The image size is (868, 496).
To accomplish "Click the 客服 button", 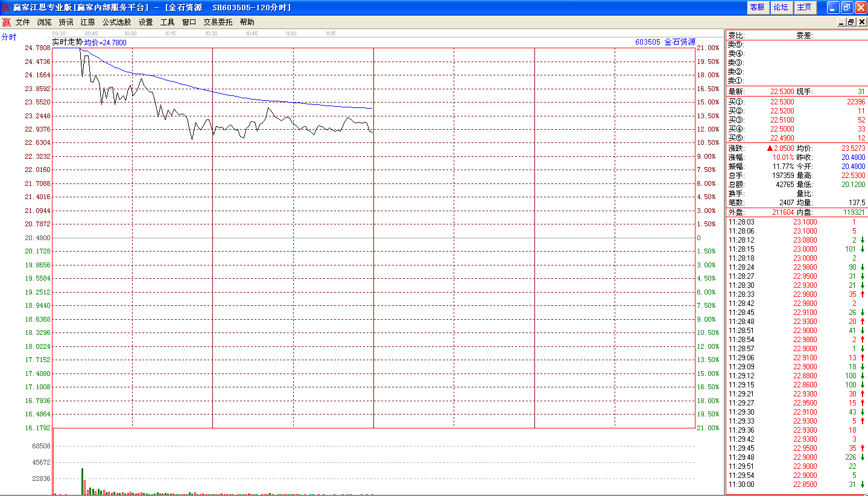I will (757, 7).
